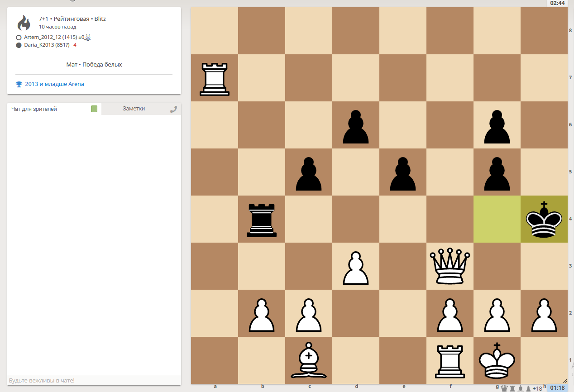The width and height of the screenshot is (574, 392).
Task: Select the white rook on a7
Action: [215, 78]
